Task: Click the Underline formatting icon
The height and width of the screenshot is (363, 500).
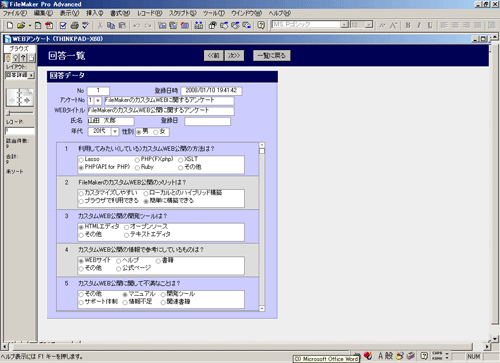Action: click(430, 25)
